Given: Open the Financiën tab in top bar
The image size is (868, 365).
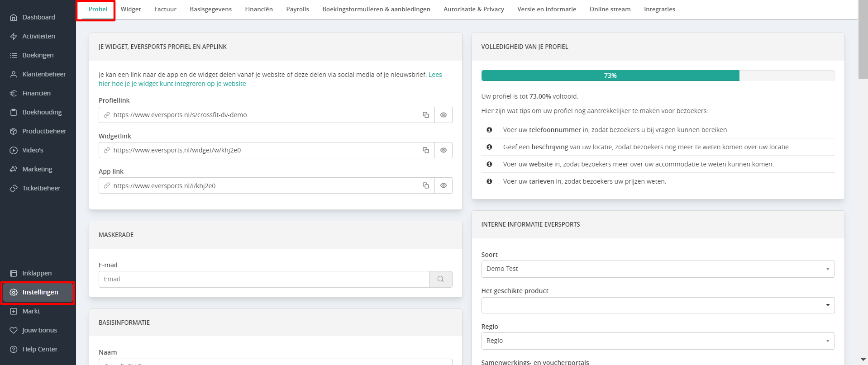Looking at the screenshot, I should pos(259,9).
